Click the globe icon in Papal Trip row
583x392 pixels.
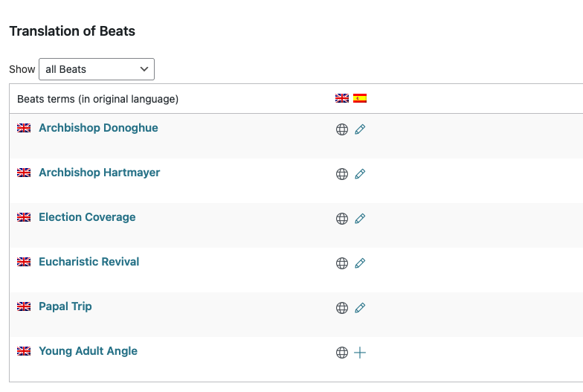pyautogui.click(x=342, y=308)
